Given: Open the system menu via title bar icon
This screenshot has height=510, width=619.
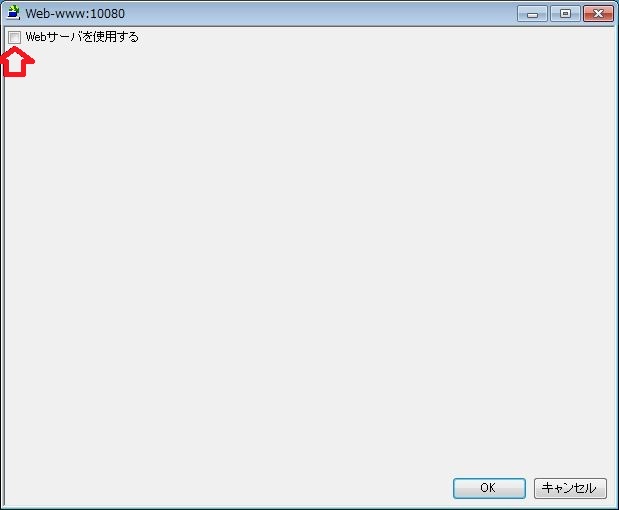Looking at the screenshot, I should click(x=13, y=12).
